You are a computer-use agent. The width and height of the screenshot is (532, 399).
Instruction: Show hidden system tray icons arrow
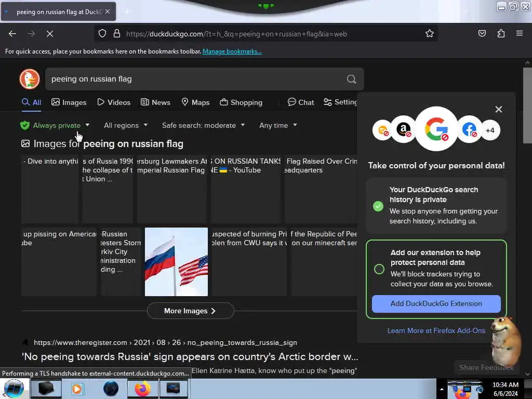tap(442, 389)
